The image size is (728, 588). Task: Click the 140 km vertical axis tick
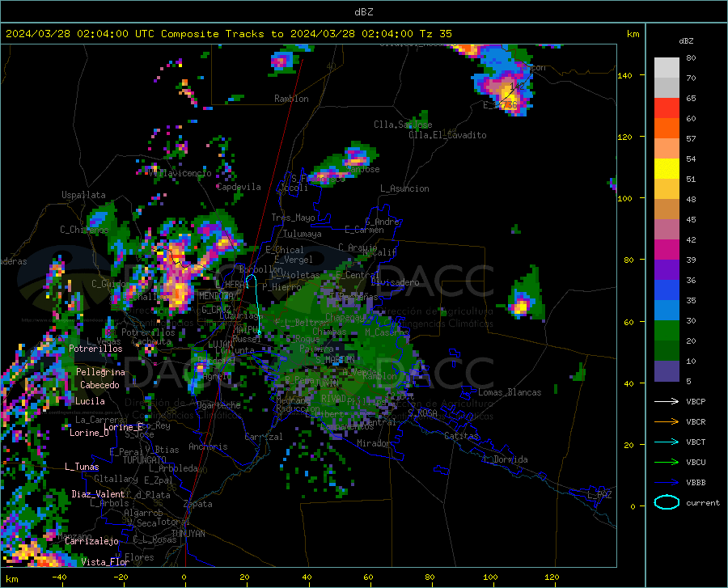click(625, 75)
